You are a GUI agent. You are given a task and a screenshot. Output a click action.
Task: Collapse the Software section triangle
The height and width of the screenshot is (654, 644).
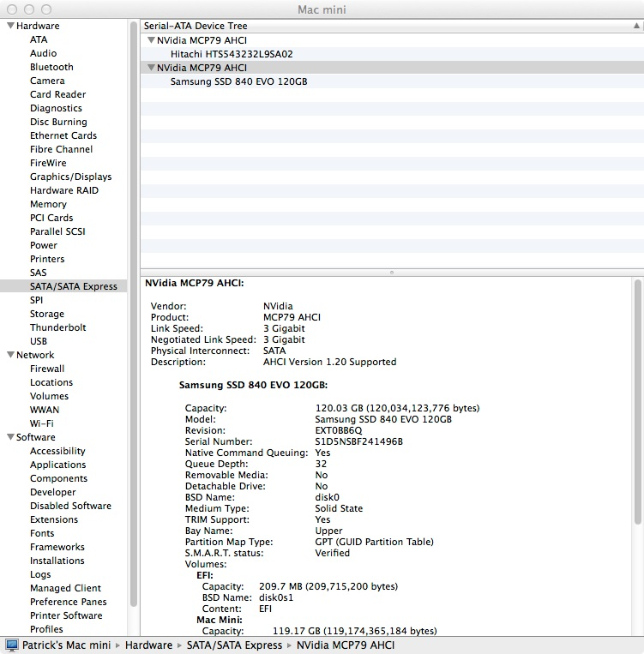[10, 437]
